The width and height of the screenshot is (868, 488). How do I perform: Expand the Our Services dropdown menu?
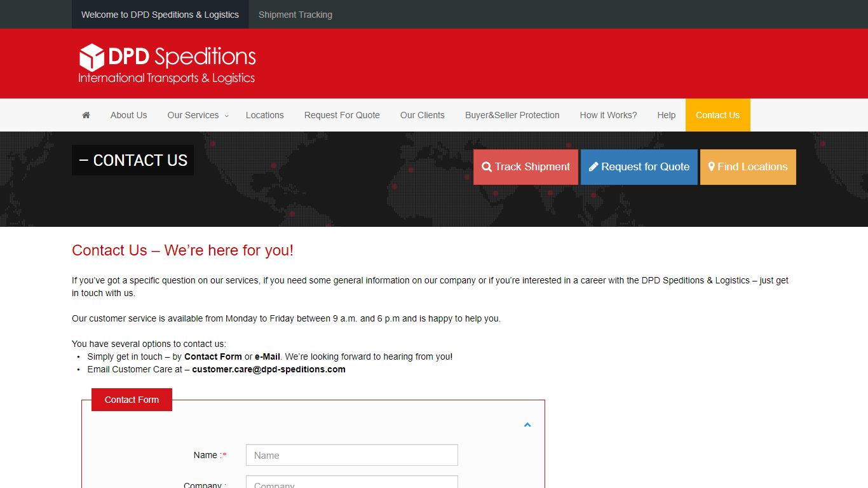pos(198,115)
